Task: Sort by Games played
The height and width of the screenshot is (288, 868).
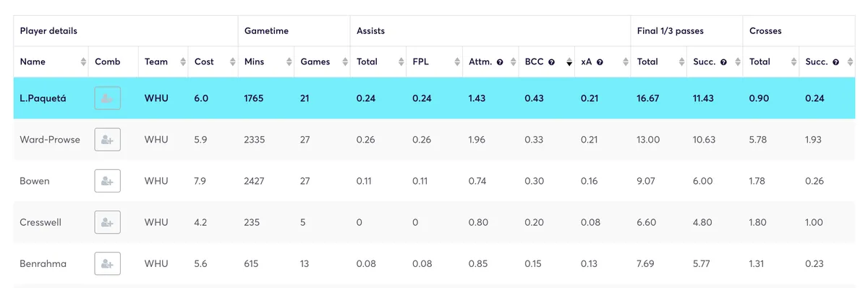Action: [345, 62]
